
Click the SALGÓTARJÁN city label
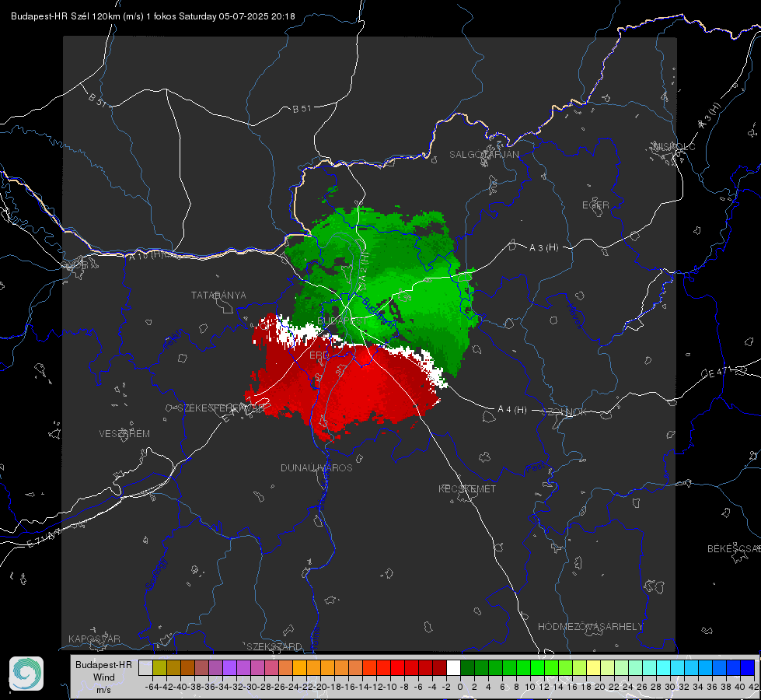483,155
